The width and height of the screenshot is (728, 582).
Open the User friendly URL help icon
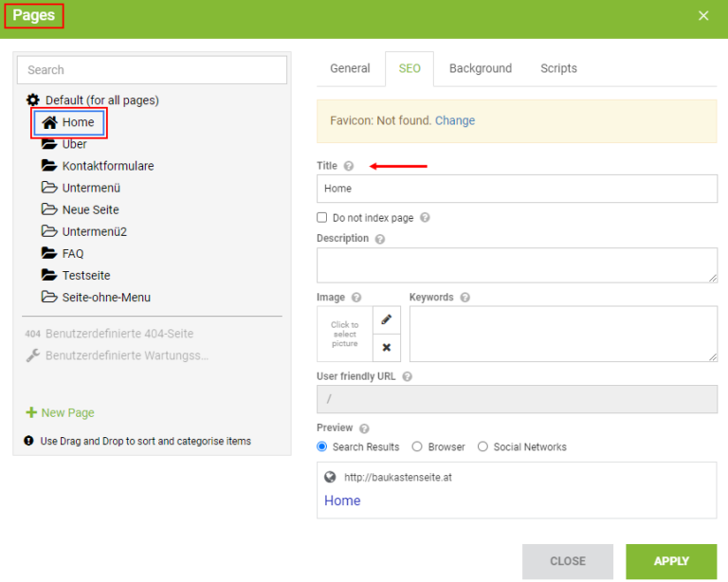click(x=408, y=377)
